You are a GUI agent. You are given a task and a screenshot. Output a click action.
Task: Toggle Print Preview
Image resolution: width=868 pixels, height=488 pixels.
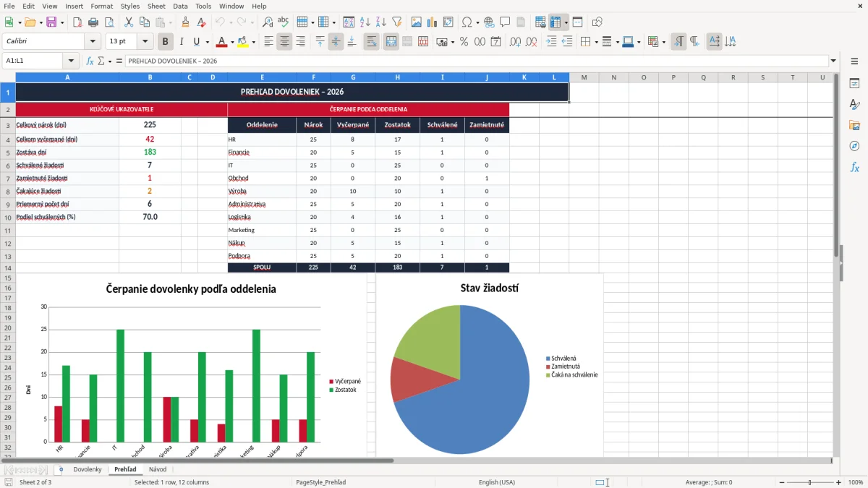click(x=109, y=22)
